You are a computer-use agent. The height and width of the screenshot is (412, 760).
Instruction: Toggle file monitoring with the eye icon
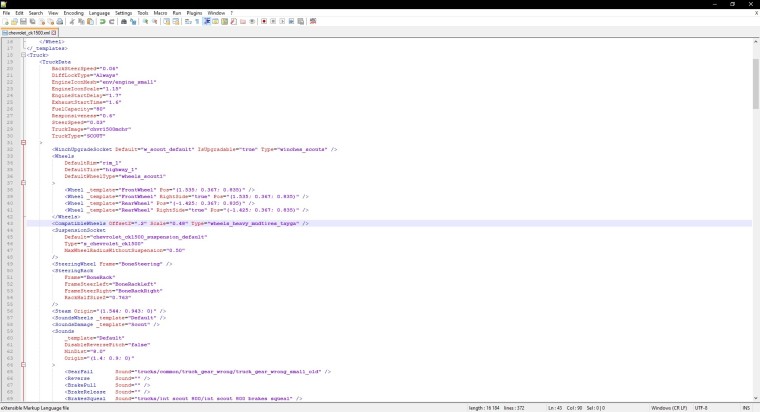(x=252, y=21)
